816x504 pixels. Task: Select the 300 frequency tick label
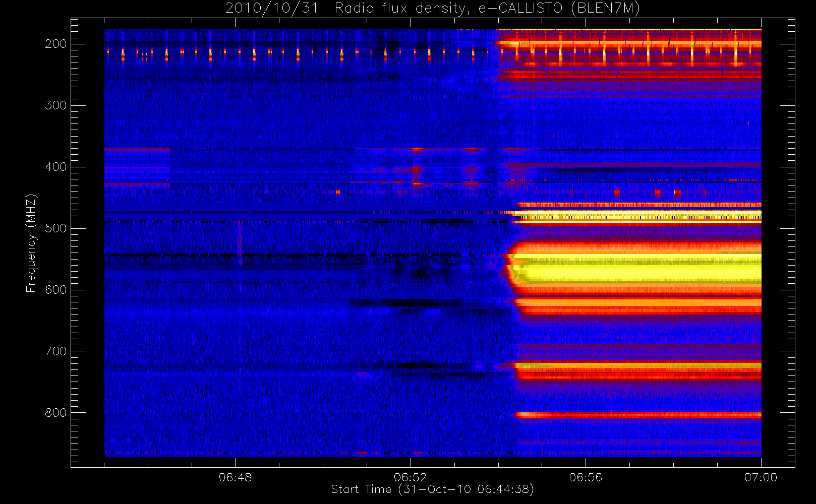pos(56,105)
